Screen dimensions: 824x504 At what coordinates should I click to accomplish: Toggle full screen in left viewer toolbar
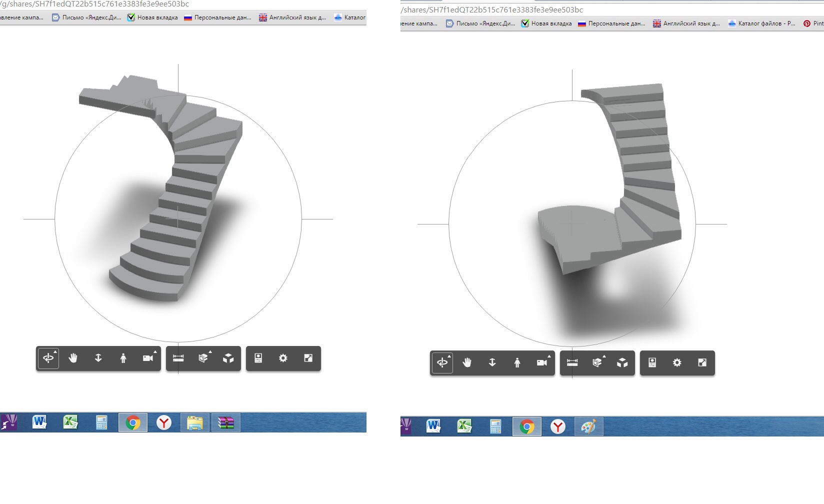point(308,358)
